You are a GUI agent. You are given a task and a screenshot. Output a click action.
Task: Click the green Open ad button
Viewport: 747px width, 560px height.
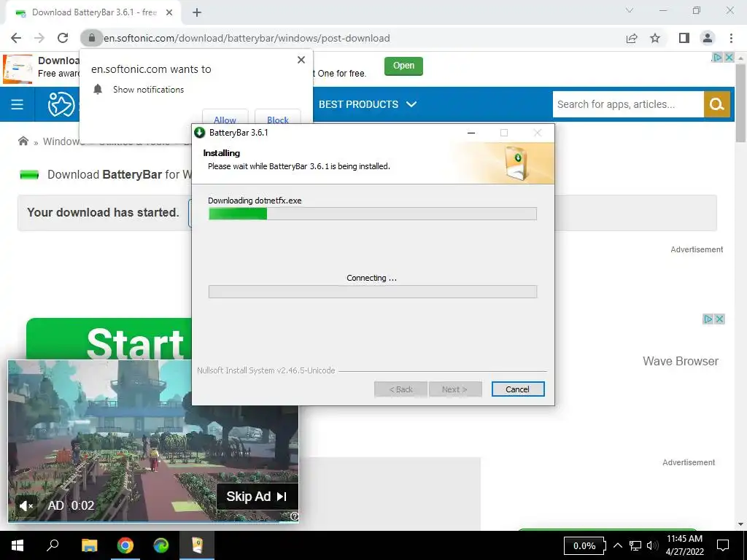coord(403,66)
